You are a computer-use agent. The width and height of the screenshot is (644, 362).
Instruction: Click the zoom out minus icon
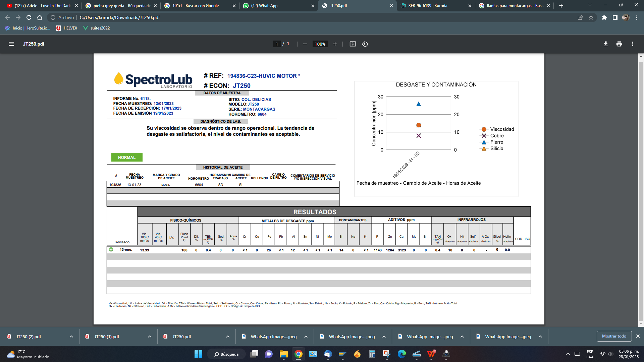click(305, 44)
